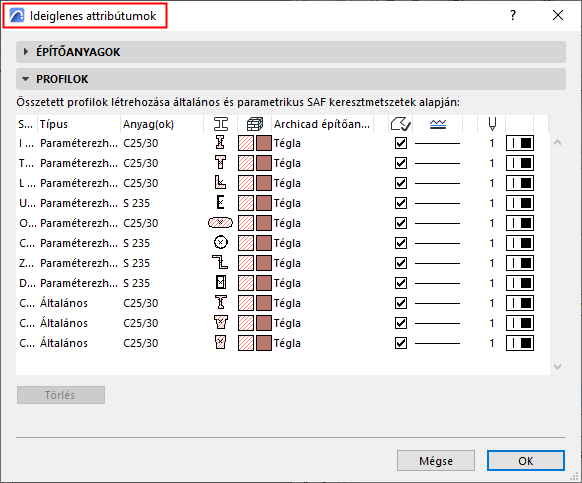This screenshot has width=582, height=483.
Task: Confirm with the OK button
Action: pyautogui.click(x=526, y=461)
